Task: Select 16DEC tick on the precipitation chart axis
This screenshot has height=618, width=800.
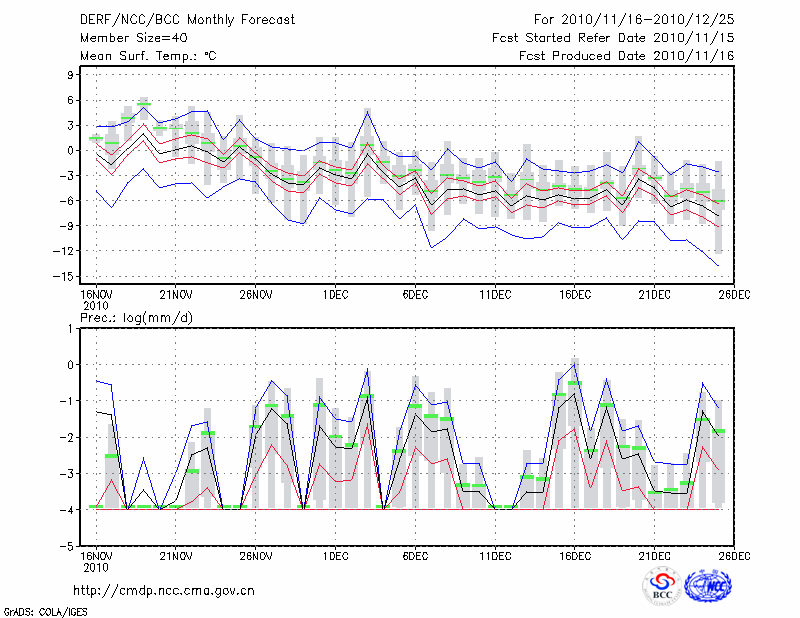Action: click(x=574, y=556)
